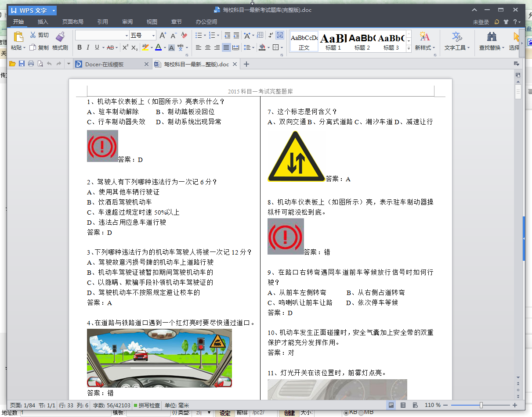Click the align right icon
Image resolution: width=532 pixels, height=417 pixels.
click(x=217, y=47)
